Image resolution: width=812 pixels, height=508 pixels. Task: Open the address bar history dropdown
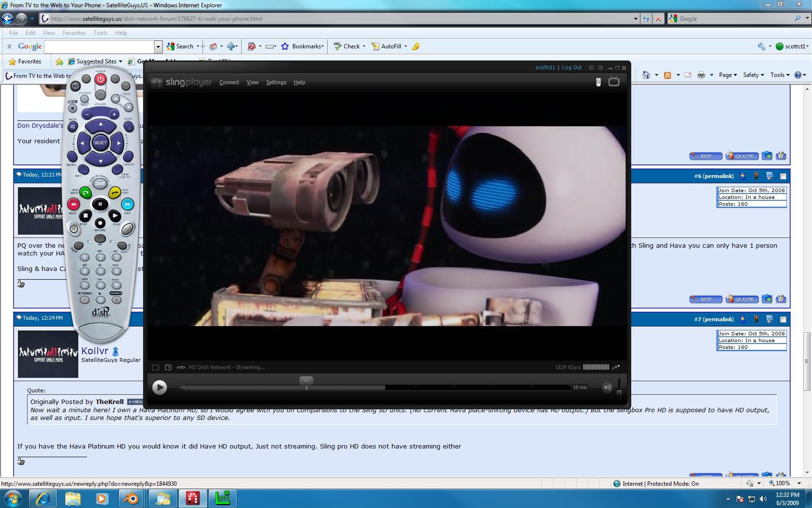[636, 19]
